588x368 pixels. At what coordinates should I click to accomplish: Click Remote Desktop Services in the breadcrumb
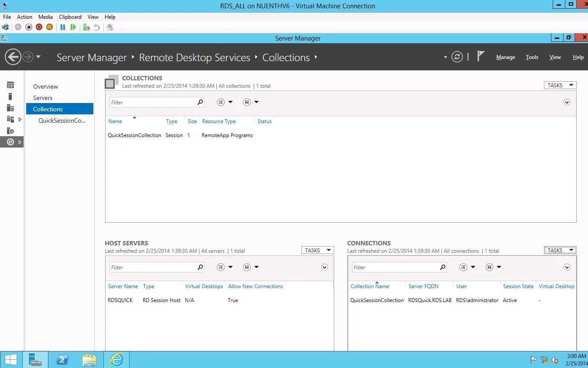(x=195, y=58)
